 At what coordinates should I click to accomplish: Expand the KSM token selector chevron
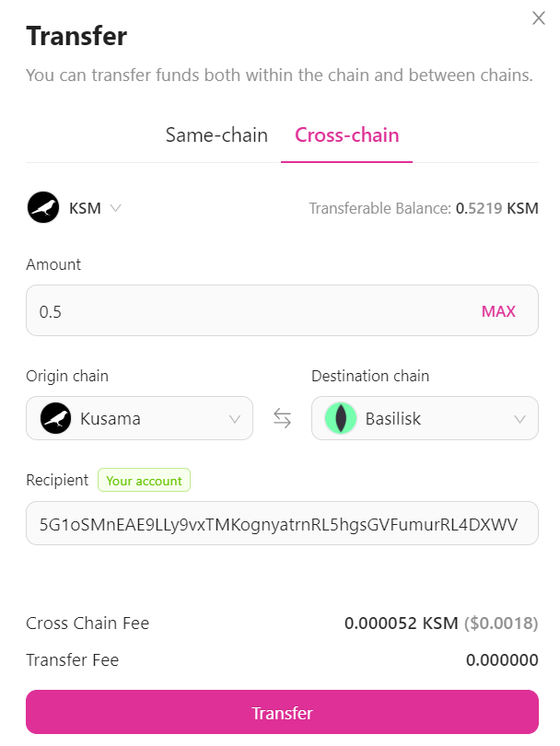coord(115,208)
